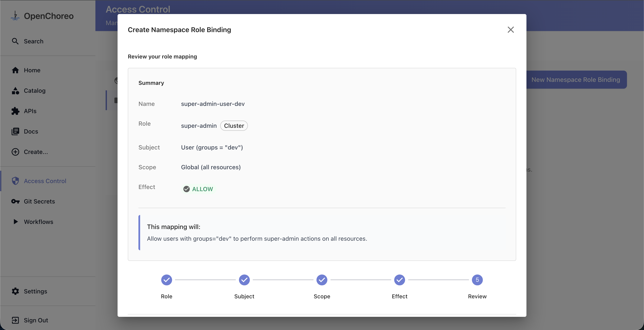Jump to the Subject step checkmark
Image resolution: width=644 pixels, height=330 pixels.
tap(244, 280)
